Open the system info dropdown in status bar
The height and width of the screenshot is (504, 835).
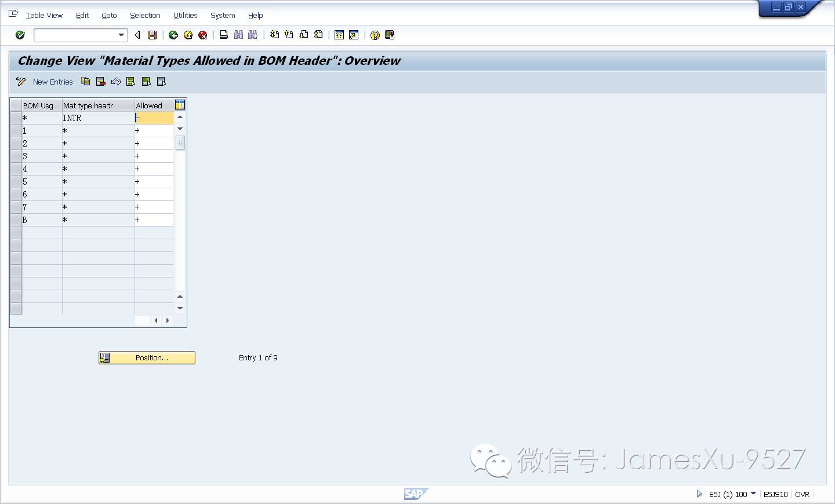click(x=753, y=494)
